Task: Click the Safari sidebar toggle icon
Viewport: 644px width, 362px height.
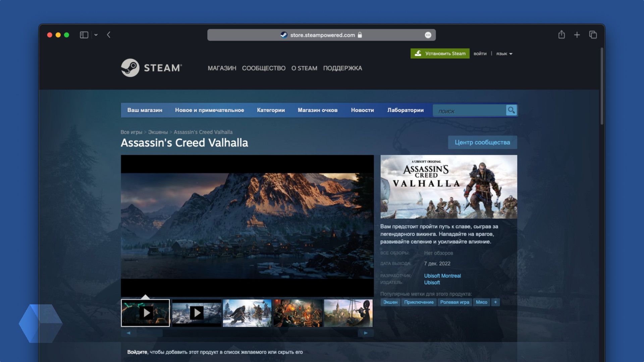Action: point(84,35)
